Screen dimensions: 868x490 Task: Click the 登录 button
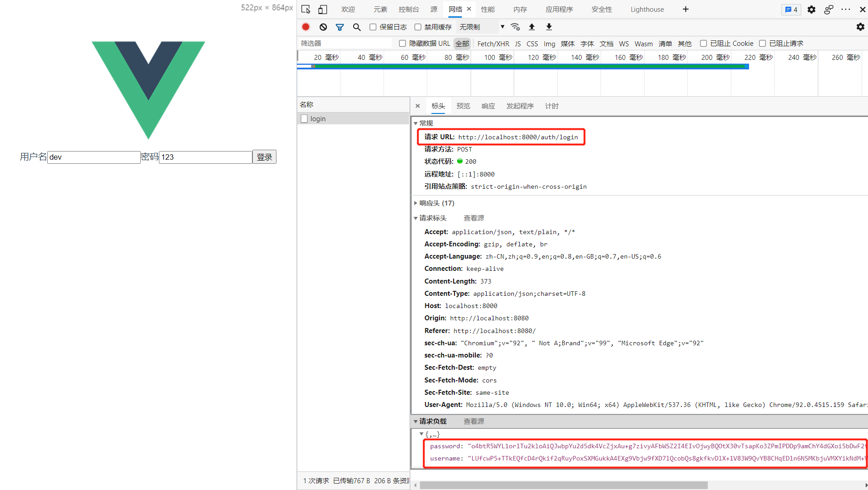pos(264,157)
